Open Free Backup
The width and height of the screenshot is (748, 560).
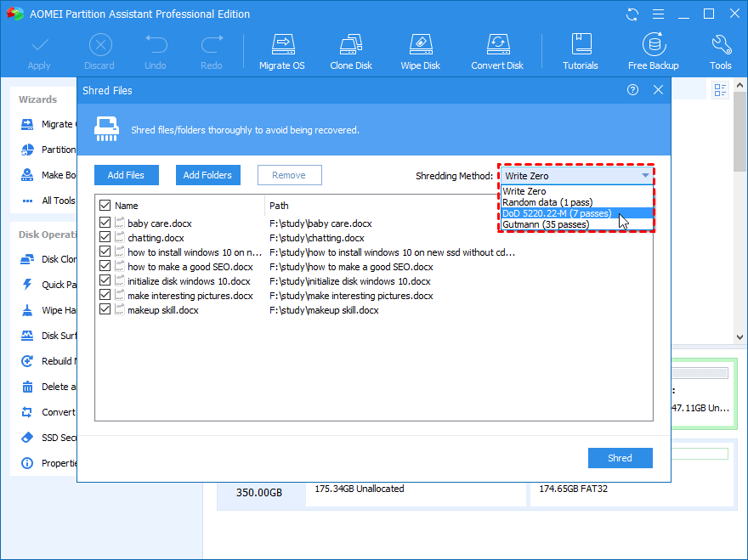click(653, 49)
